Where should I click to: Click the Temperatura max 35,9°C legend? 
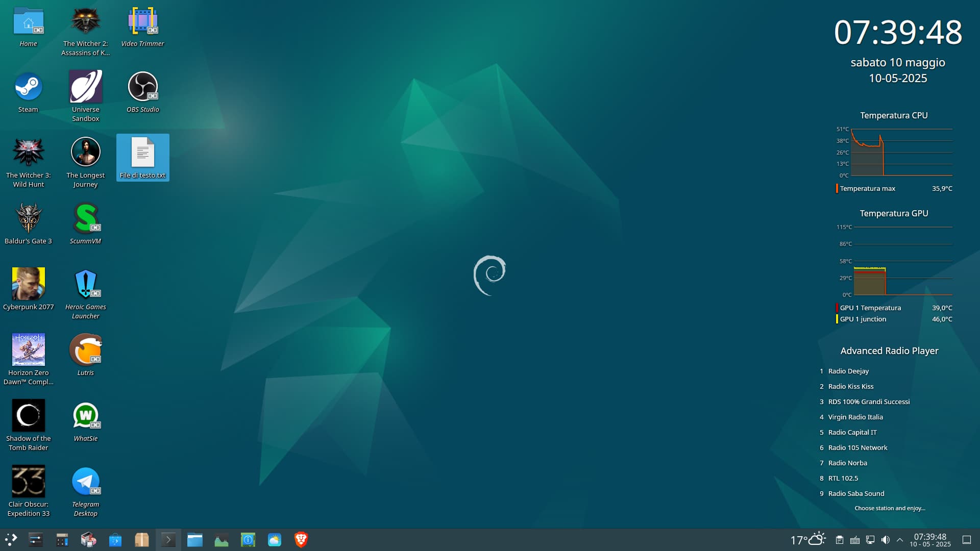894,188
